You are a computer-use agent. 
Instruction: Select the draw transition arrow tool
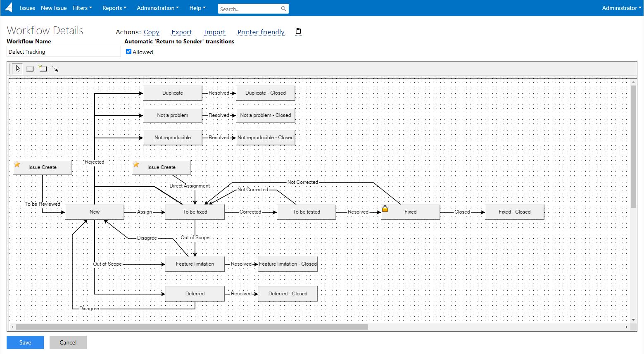tap(55, 69)
